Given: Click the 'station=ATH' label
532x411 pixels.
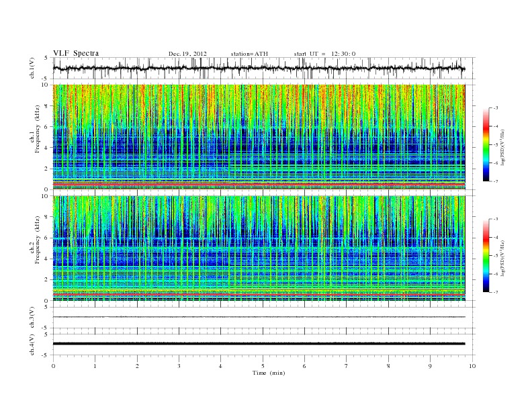Looking at the screenshot, I should [249, 54].
